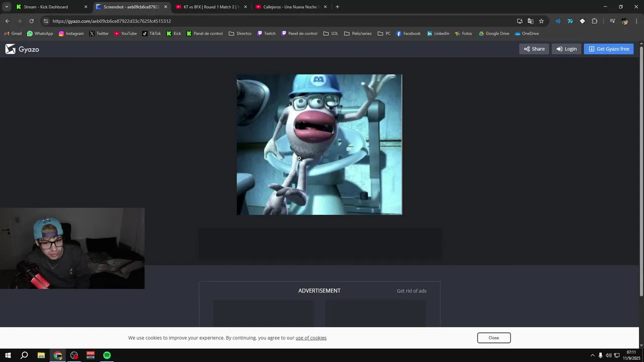This screenshot has height=362, width=644.
Task: Reload the current page
Action: [31, 21]
